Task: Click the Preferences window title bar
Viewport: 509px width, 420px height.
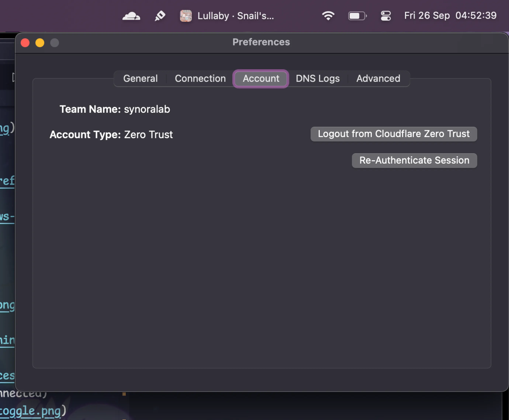Action: tap(261, 42)
